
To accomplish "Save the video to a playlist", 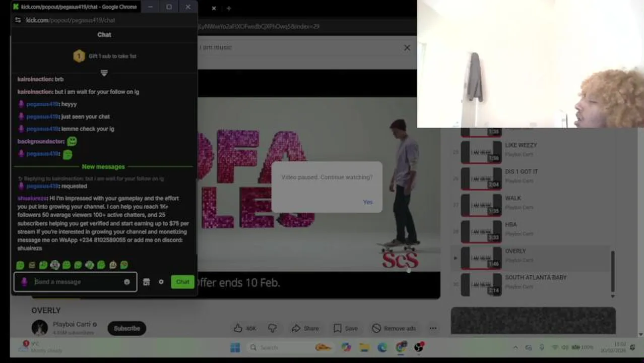I will (x=345, y=328).
